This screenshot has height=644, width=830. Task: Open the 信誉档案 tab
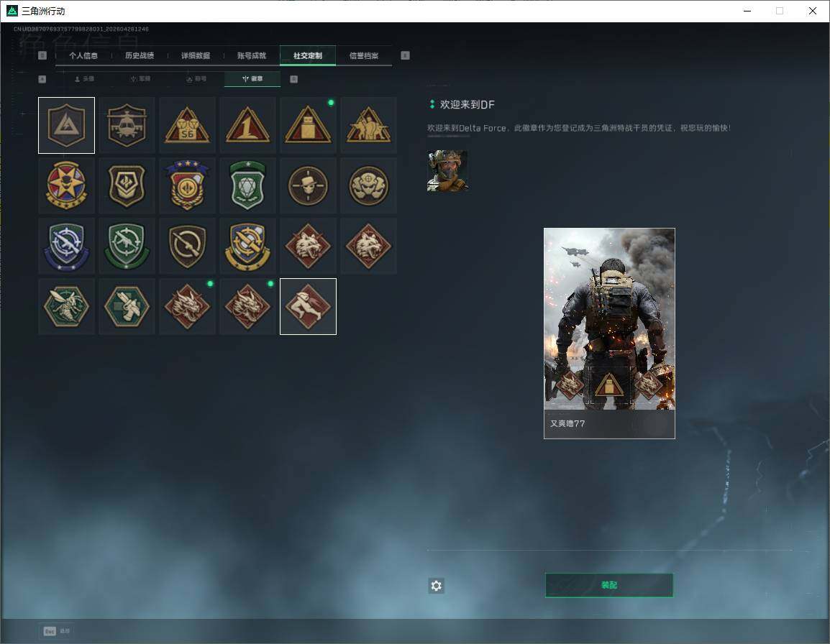tap(364, 55)
